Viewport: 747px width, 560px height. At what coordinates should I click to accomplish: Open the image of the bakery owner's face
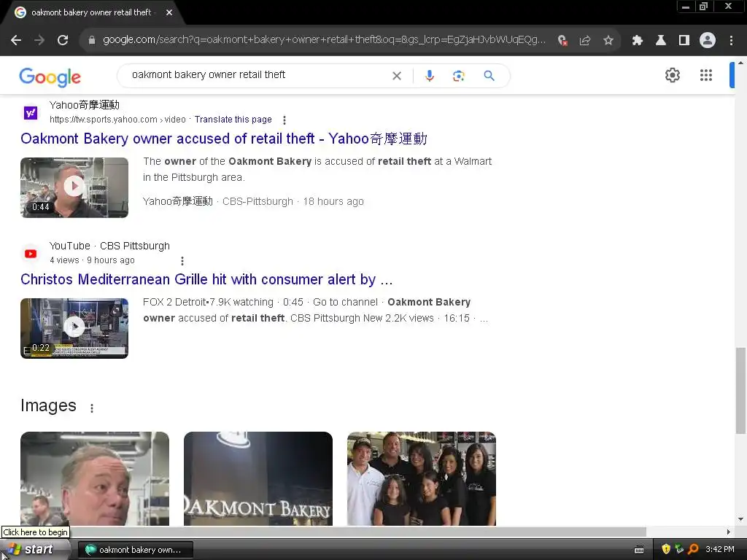point(95,478)
